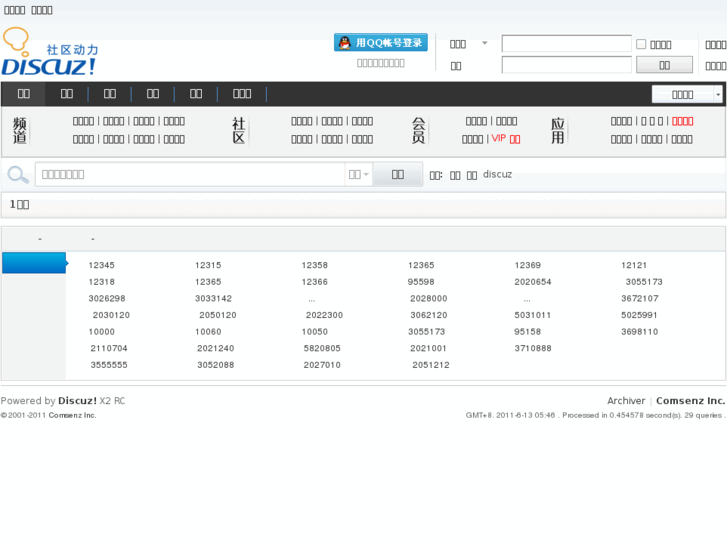Click the login button beside the password field
This screenshot has height=545, width=727.
(x=664, y=65)
